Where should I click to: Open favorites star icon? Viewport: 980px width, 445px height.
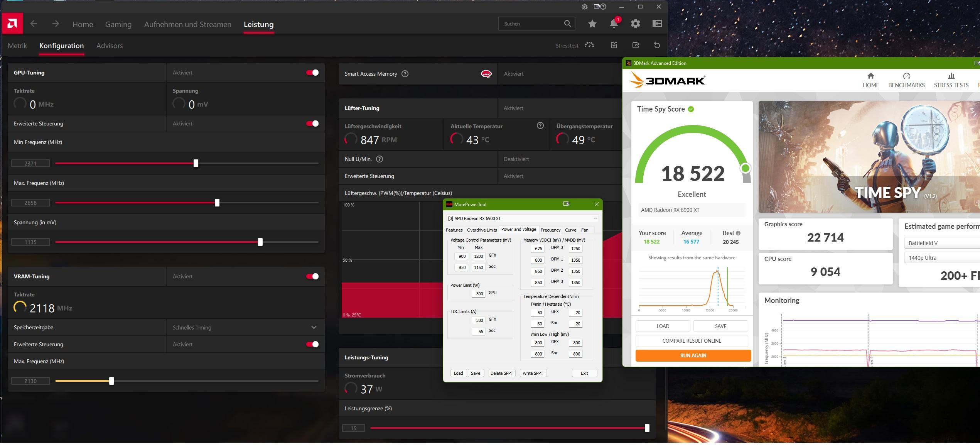pyautogui.click(x=592, y=24)
